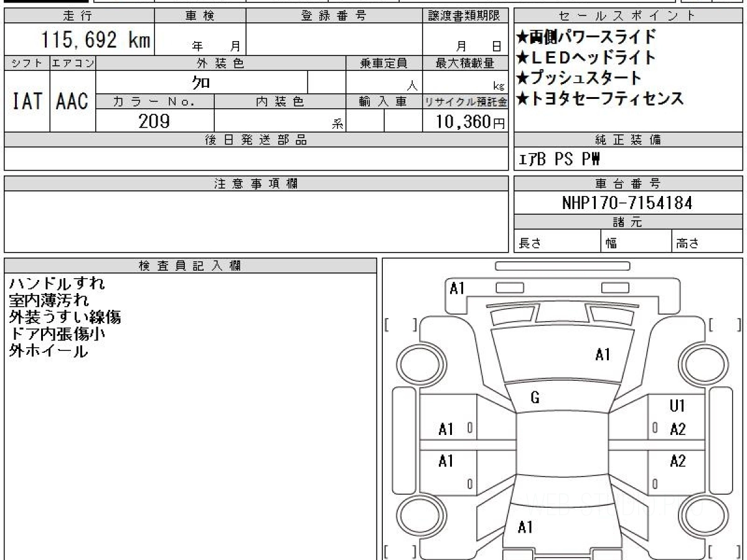Click the recycle deposit 10,360円 value
747x560 pixels.
click(464, 122)
